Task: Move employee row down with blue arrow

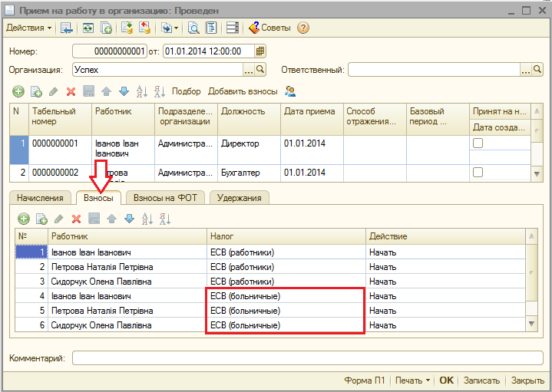Action: (x=124, y=91)
